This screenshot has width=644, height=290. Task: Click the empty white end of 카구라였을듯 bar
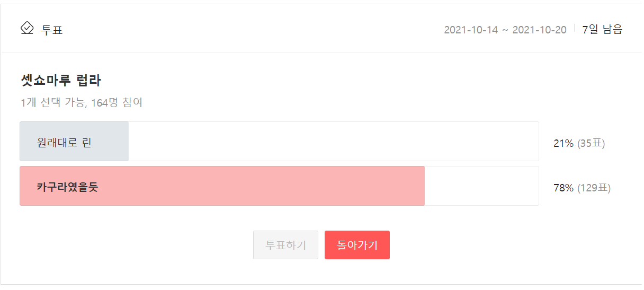click(x=481, y=186)
